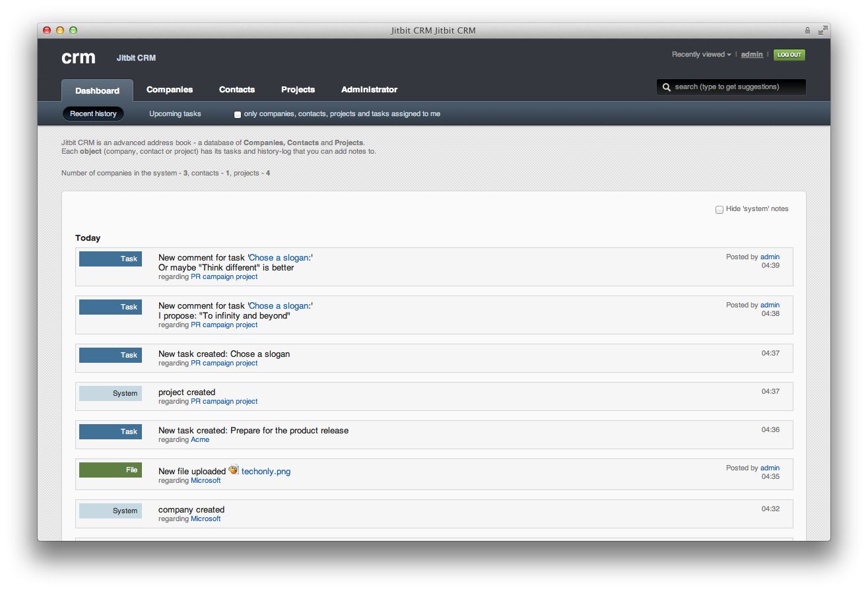The width and height of the screenshot is (868, 593).
Task: Toggle Hide 'system' notes checkbox
Action: [x=719, y=210]
